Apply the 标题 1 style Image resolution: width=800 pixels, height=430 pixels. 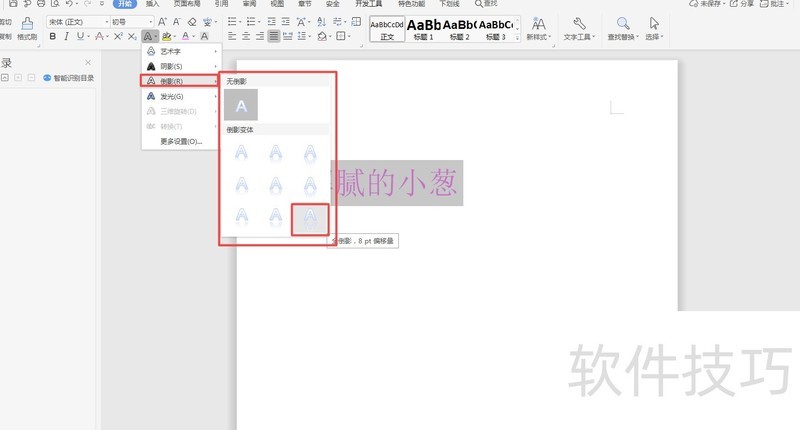pyautogui.click(x=423, y=30)
